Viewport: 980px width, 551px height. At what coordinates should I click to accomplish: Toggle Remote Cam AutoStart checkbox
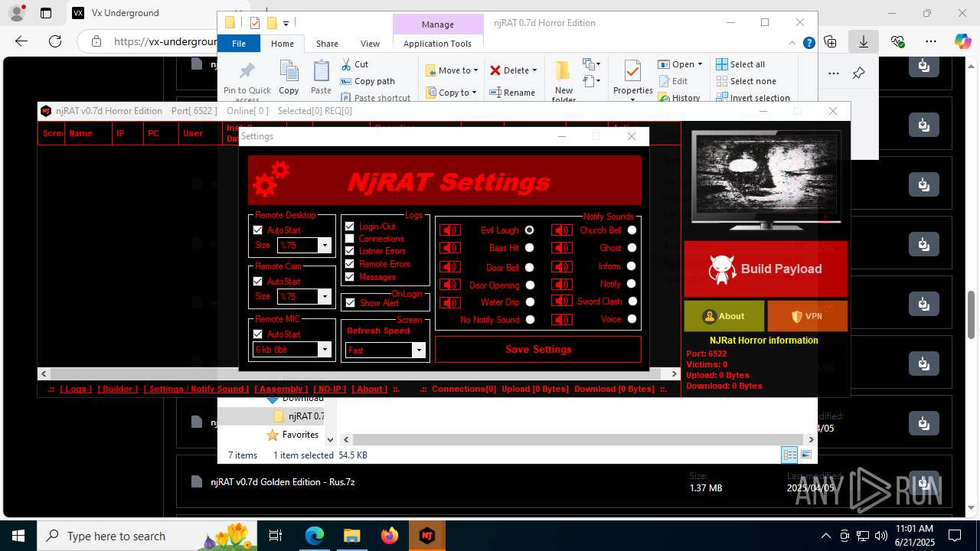point(257,281)
